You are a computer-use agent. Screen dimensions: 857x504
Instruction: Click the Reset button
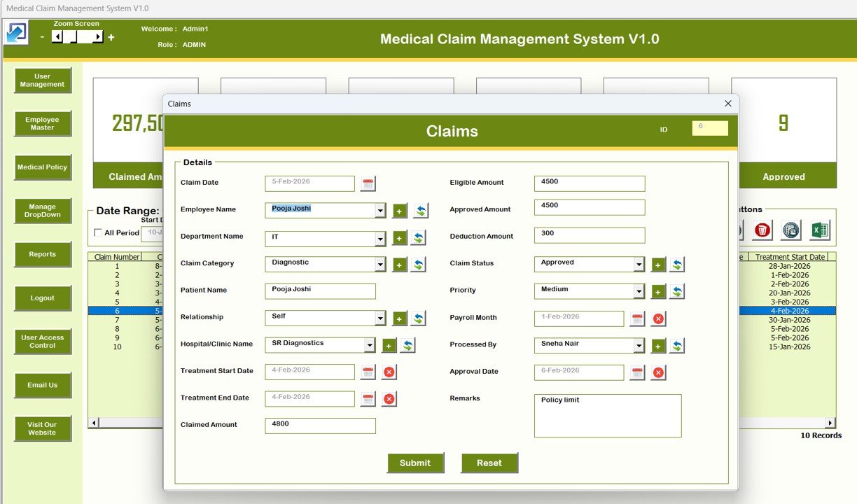[489, 463]
